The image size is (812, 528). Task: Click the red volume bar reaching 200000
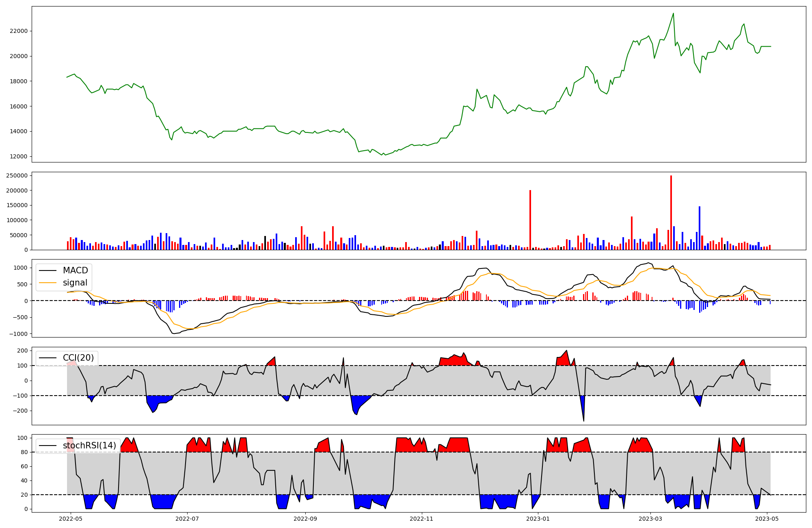[x=530, y=220]
